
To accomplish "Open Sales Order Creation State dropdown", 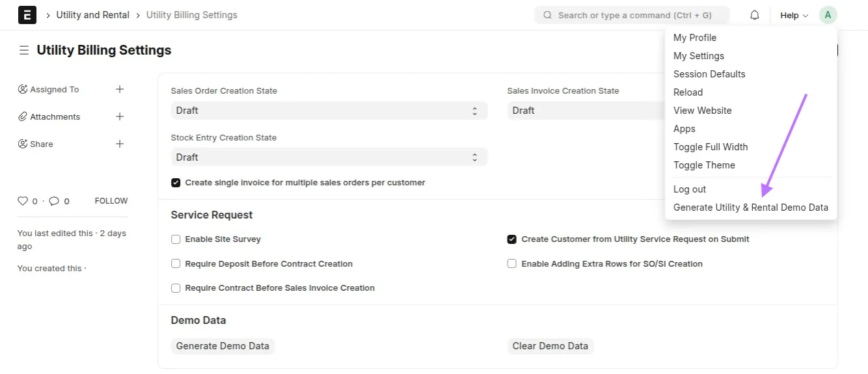I will [x=329, y=111].
